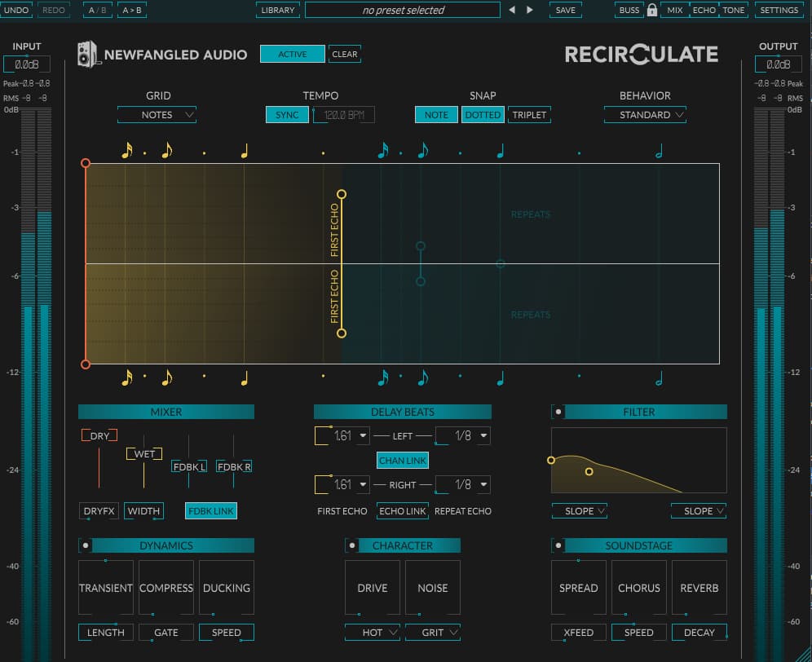This screenshot has height=662, width=812.
Task: Open the left filter SLOPE dropdown
Action: coord(579,510)
